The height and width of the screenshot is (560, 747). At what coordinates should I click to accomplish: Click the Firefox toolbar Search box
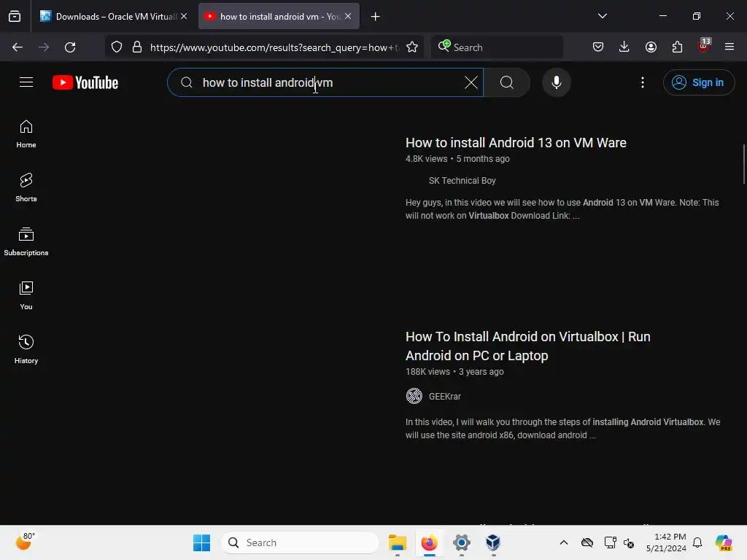[497, 47]
